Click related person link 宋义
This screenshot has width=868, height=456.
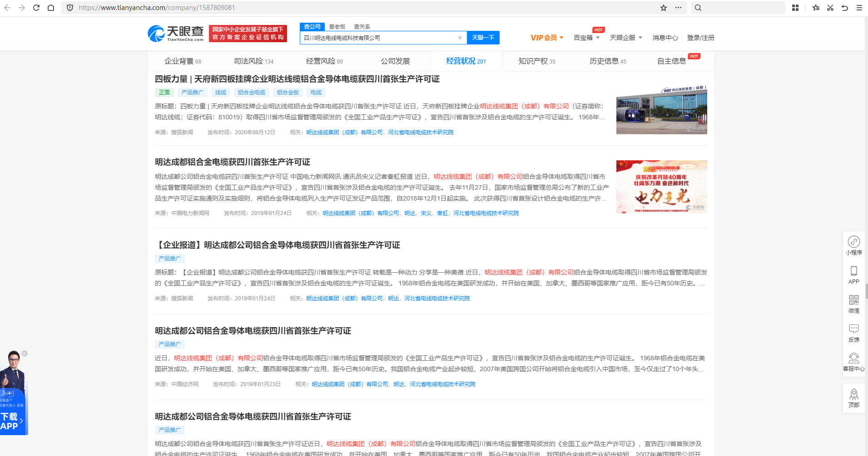(x=426, y=213)
